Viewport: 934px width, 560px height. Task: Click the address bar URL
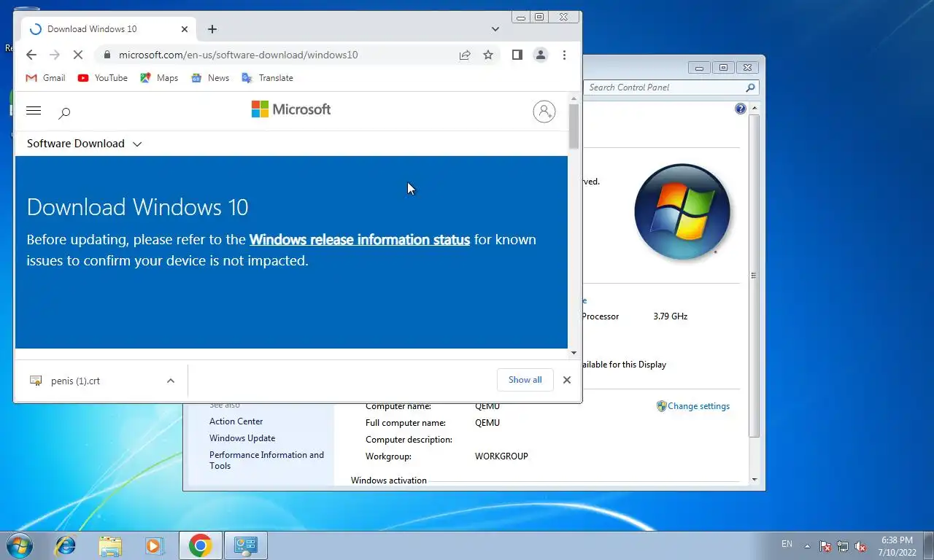point(239,55)
